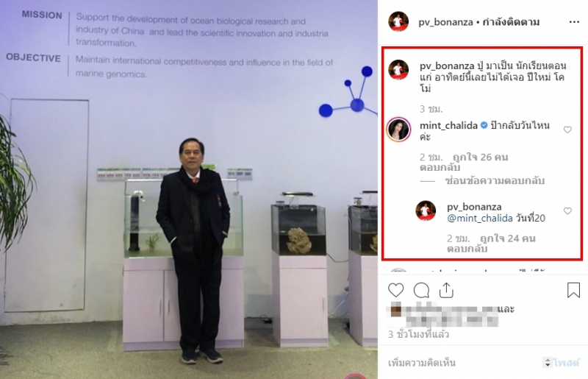Screen dimensions: 588x379
Task: Like pv_bonanza's reply with small heart
Action: coord(567,211)
